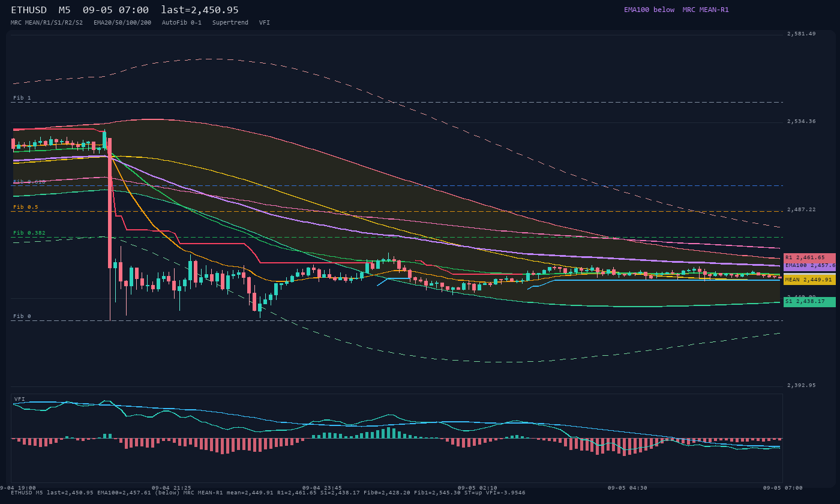This screenshot has height=504, width=840.
Task: Select the "MRC MEAN/R1/S1/R2/S2" legend entry
Action: pyautogui.click(x=47, y=23)
